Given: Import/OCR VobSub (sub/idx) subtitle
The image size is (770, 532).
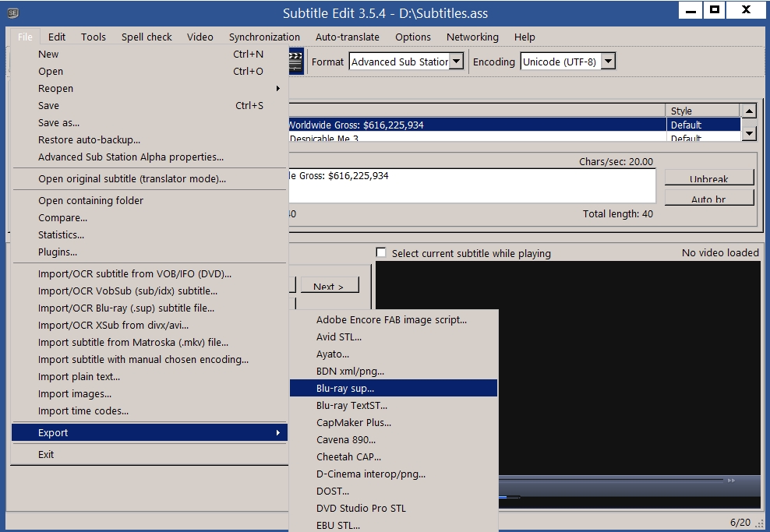Looking at the screenshot, I should point(150,291).
